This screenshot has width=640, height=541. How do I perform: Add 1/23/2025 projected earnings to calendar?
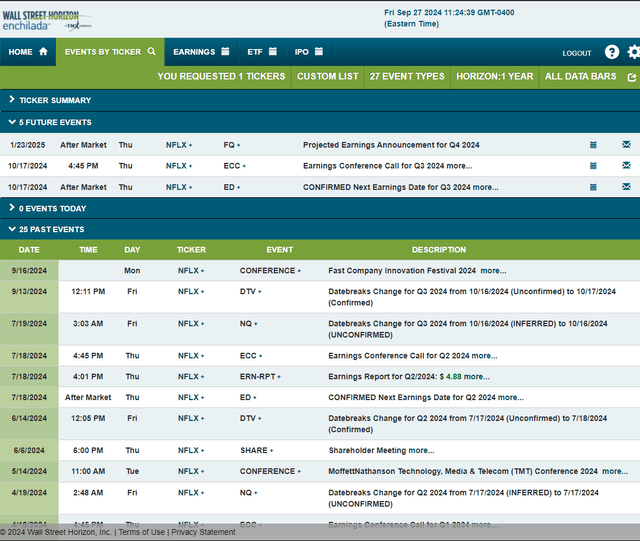pos(593,145)
